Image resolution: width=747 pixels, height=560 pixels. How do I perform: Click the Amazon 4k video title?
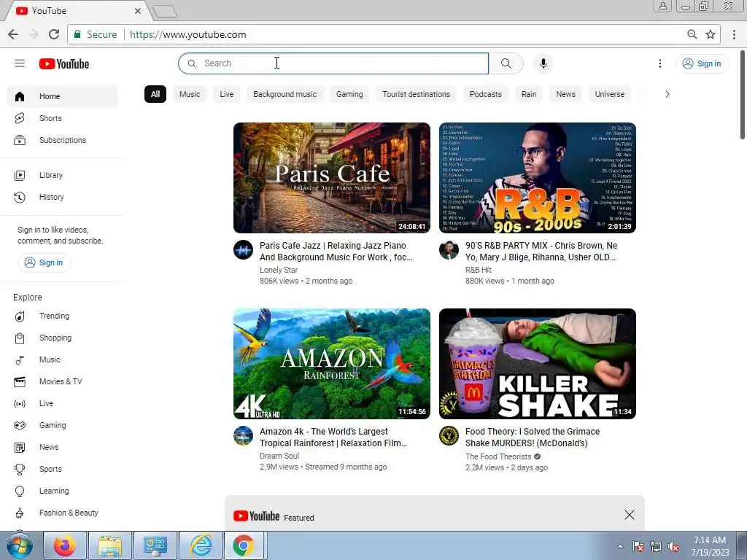(333, 437)
